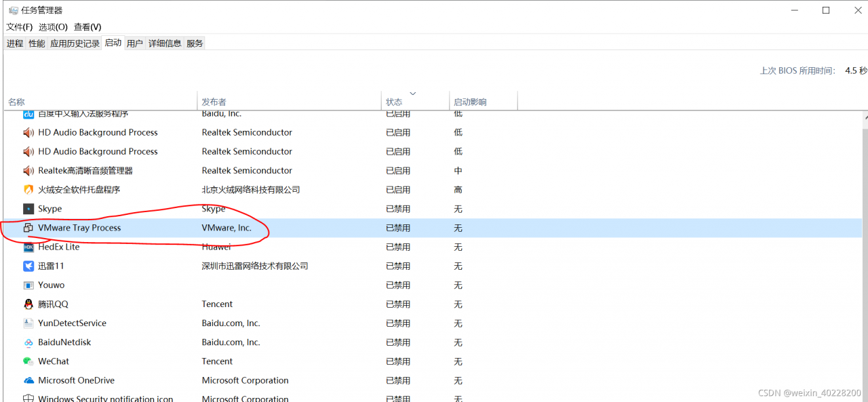The width and height of the screenshot is (868, 402).
Task: Click the Skype app icon
Action: (28, 209)
